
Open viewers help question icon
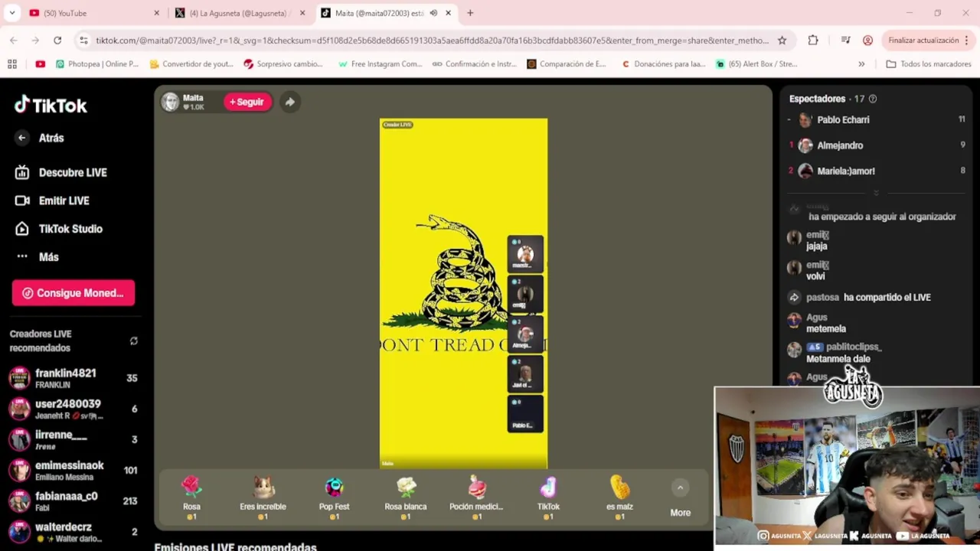pos(873,99)
